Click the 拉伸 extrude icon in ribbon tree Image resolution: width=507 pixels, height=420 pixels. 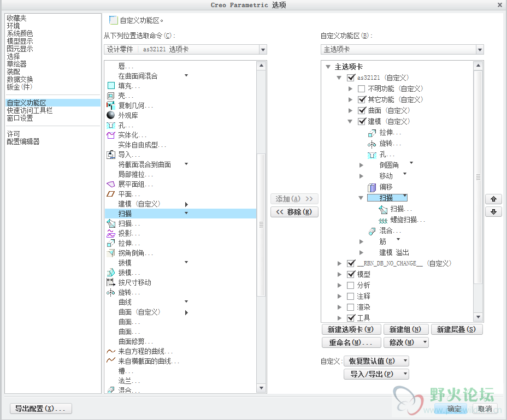click(372, 133)
